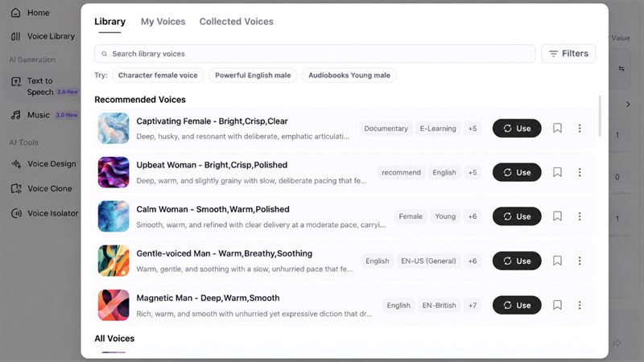Use the Magnetic Man voice
Screen dimensions: 644x362
click(517, 305)
